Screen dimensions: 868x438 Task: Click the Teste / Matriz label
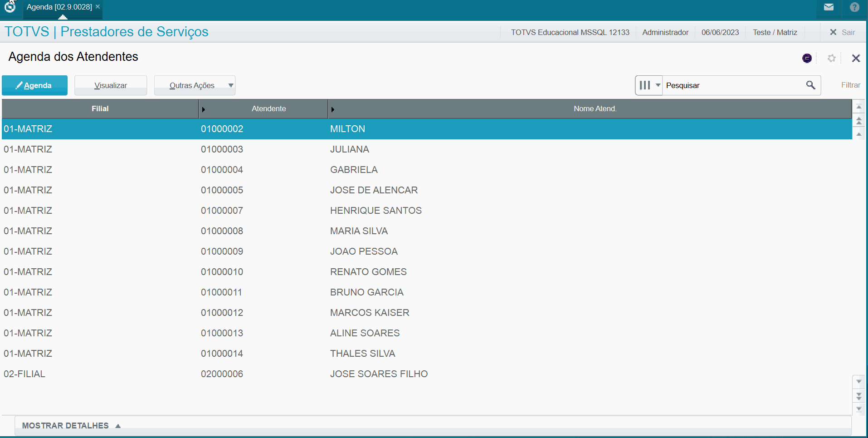pos(775,32)
